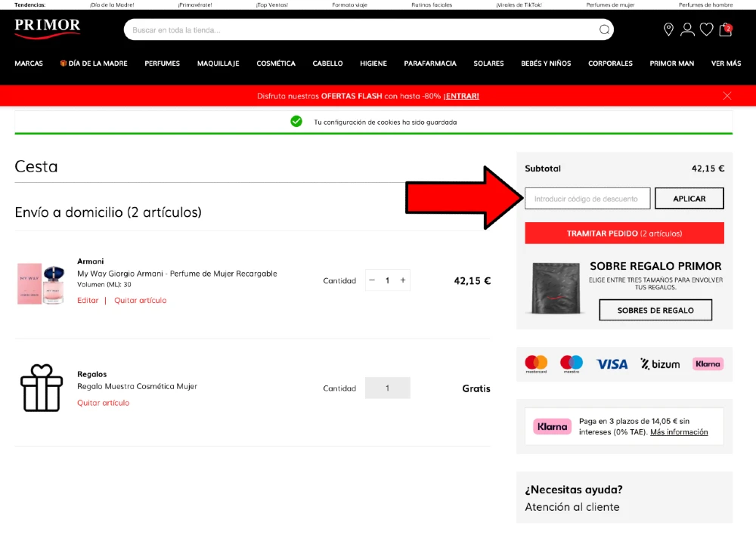Open DÍA DE LA MADRE menu
Viewport: 756px width, 535px height.
[x=94, y=63]
